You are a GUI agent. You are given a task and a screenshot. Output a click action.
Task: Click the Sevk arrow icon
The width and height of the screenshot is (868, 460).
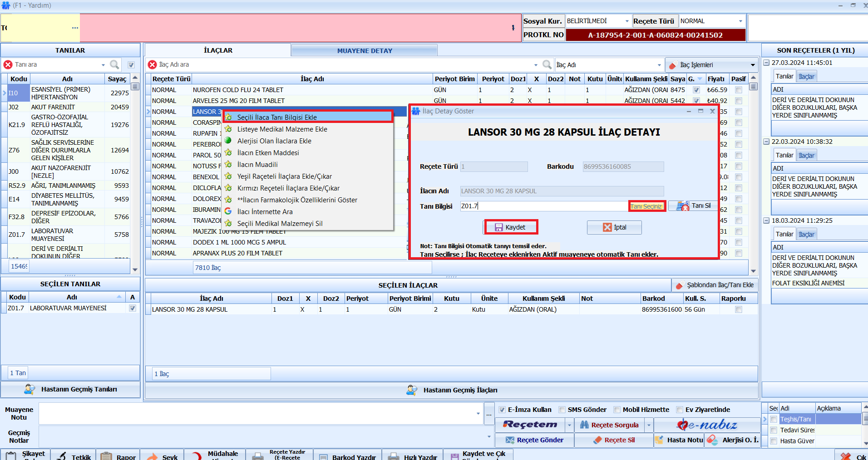(152, 456)
